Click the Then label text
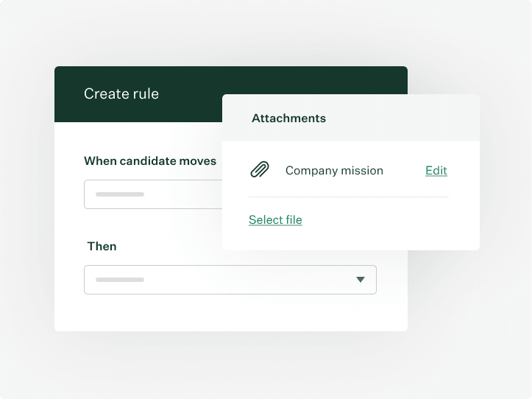This screenshot has height=399, width=532. (x=102, y=246)
